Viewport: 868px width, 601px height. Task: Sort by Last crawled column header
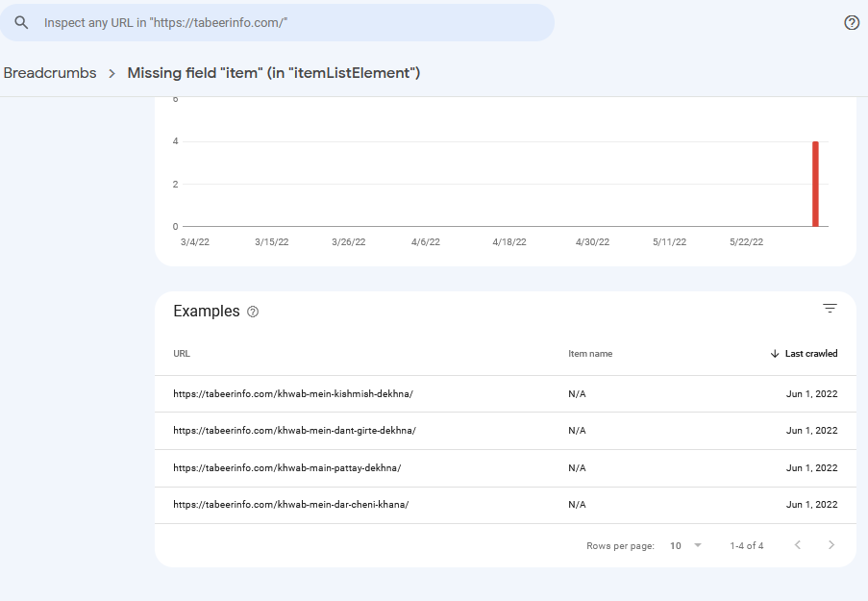tap(810, 354)
